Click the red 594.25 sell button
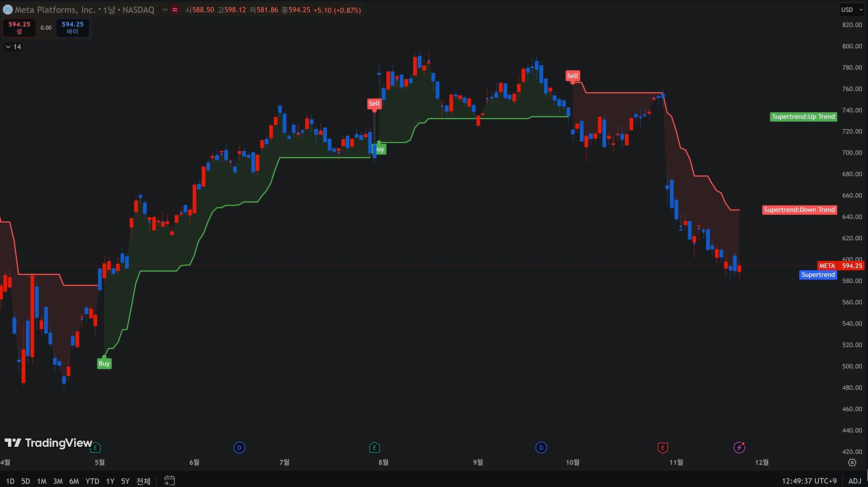 (19, 28)
